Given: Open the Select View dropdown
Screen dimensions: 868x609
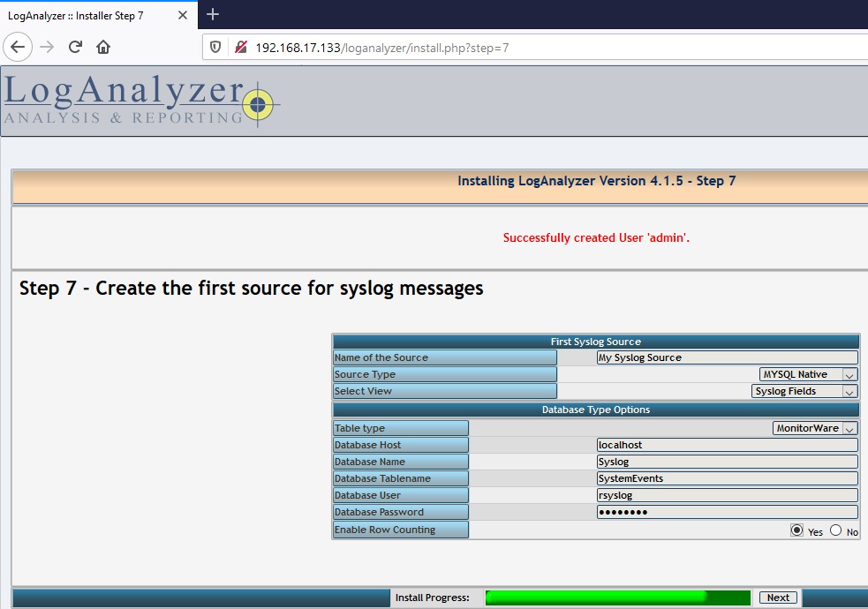Looking at the screenshot, I should pyautogui.click(x=804, y=391).
